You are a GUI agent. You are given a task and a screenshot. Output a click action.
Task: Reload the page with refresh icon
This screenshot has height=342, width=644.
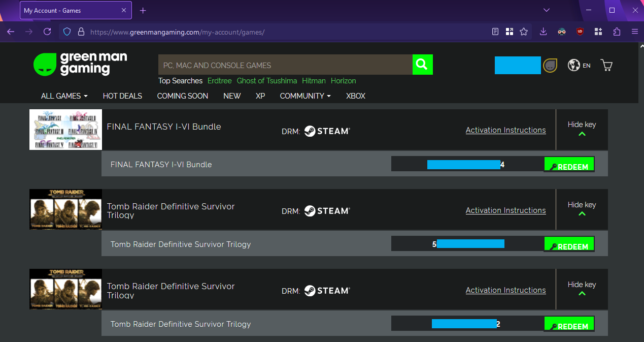[47, 32]
